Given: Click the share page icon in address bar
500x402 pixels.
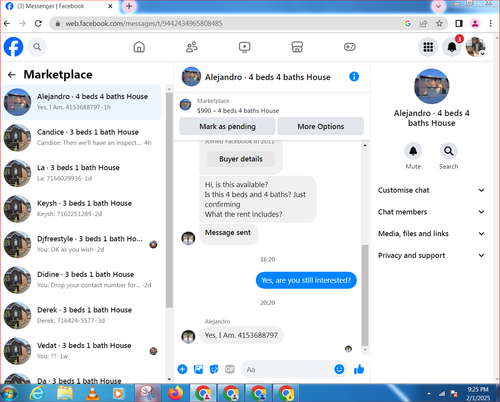Looking at the screenshot, I should coord(423,23).
